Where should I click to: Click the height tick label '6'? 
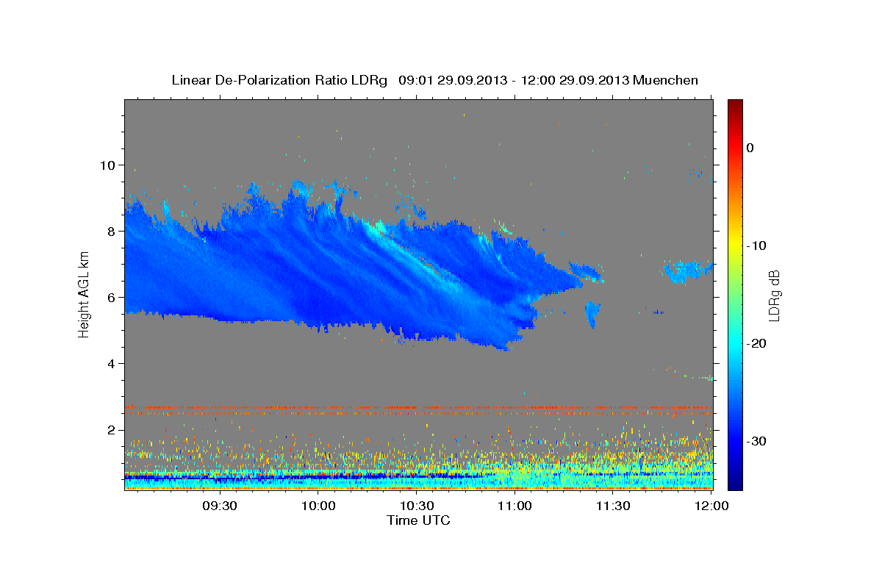click(x=111, y=297)
